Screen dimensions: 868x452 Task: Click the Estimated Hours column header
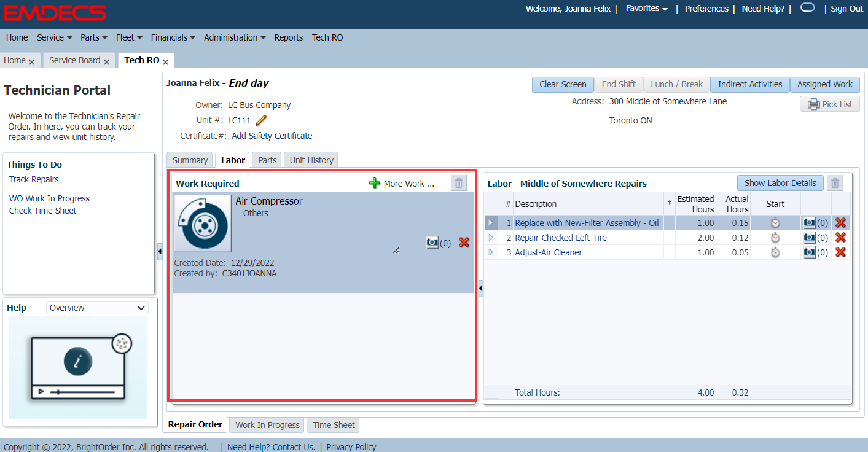pos(695,204)
